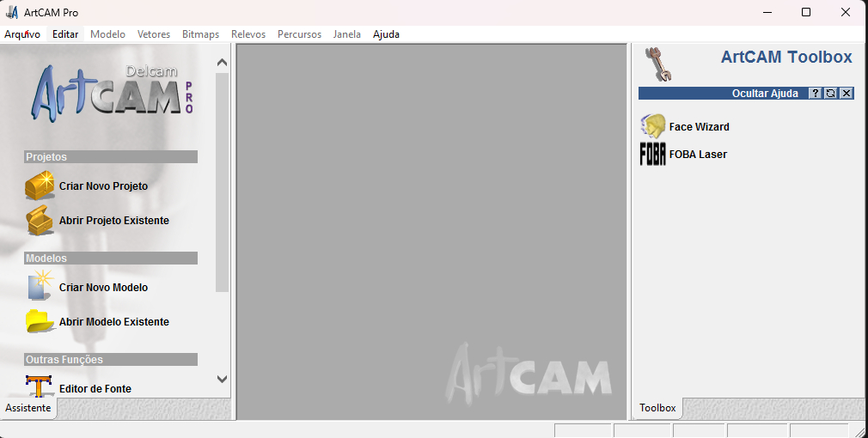Click the Assistente panel scroll up arrow
The height and width of the screenshot is (438, 868).
(222, 63)
